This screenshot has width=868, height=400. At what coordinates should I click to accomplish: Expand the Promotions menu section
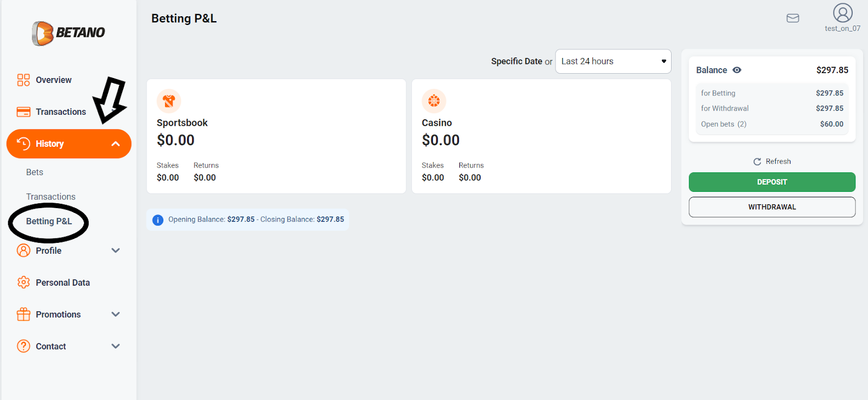115,314
